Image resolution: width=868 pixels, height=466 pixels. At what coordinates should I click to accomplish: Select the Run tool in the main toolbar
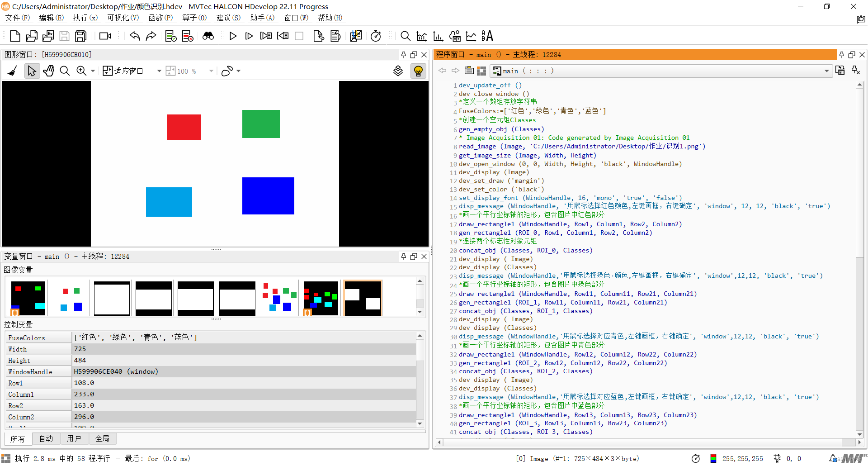(x=233, y=36)
